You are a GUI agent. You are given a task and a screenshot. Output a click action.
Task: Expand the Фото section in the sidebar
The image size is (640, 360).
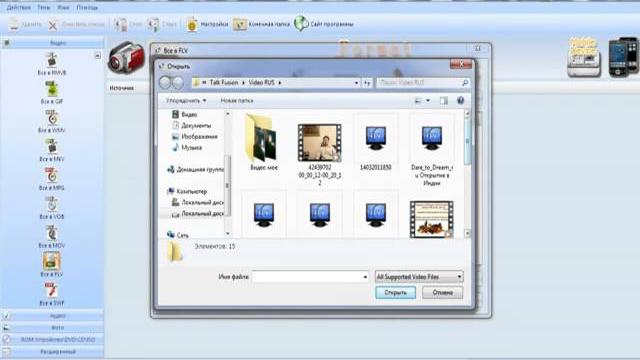click(52, 327)
